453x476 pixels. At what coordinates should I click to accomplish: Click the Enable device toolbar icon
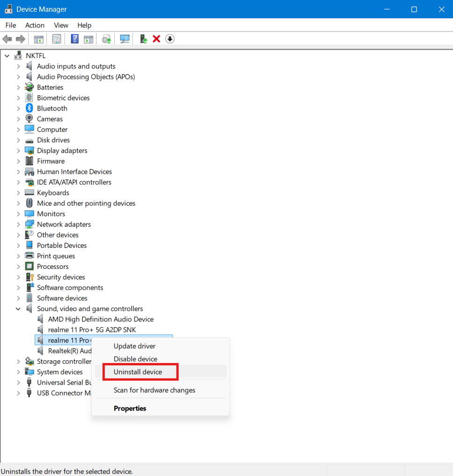(x=143, y=39)
